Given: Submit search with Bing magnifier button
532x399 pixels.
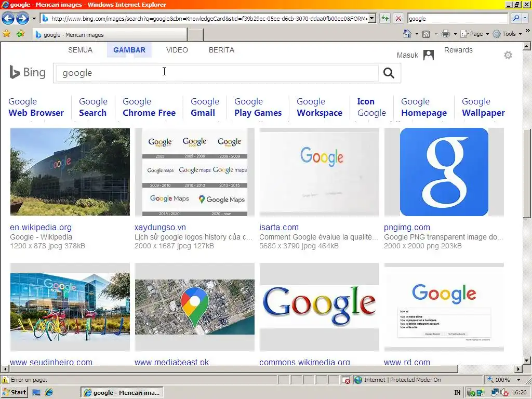Looking at the screenshot, I should pos(389,73).
